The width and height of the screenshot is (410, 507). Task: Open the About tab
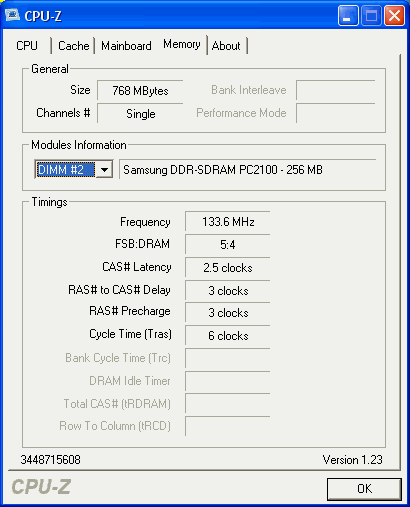(x=226, y=46)
